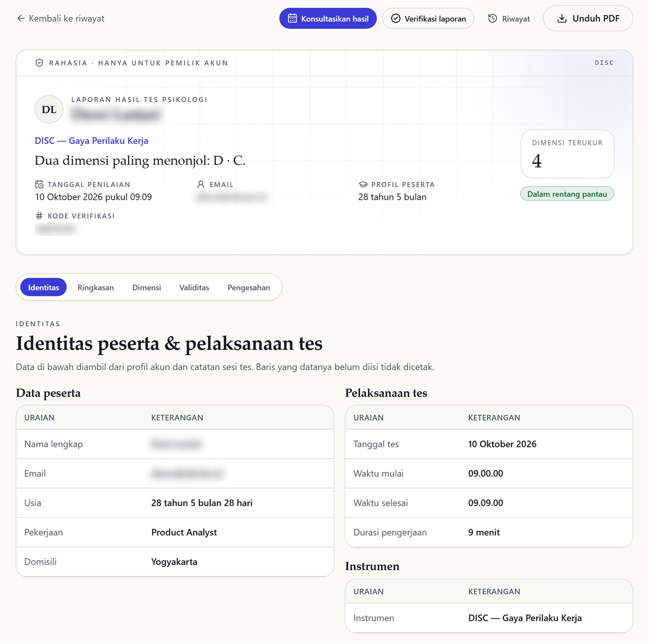Click the graduation cap icon by PROFIL PESERTA
649x644 pixels.
tap(363, 184)
